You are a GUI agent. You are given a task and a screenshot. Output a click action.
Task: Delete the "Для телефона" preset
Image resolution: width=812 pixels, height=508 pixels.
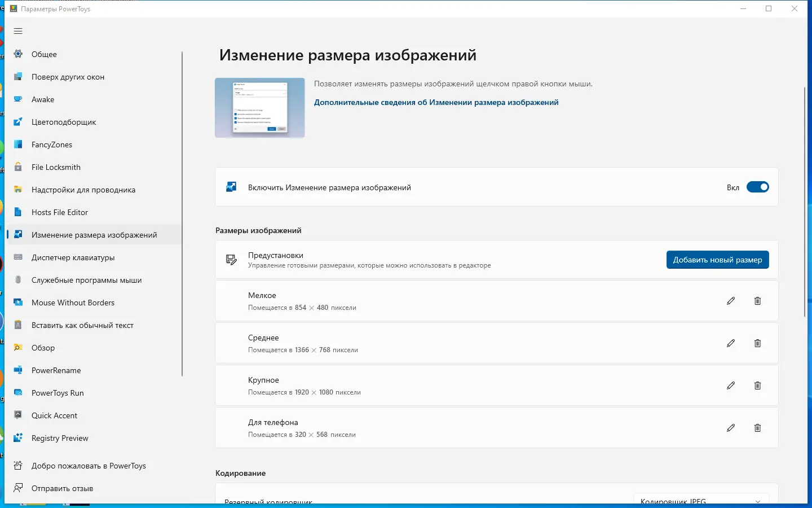(x=757, y=428)
